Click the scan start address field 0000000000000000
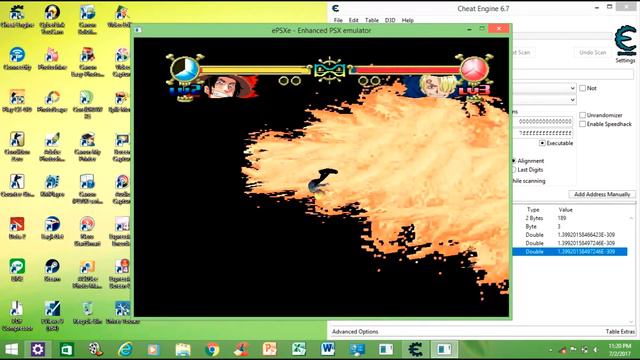The width and height of the screenshot is (640, 360). (543, 122)
